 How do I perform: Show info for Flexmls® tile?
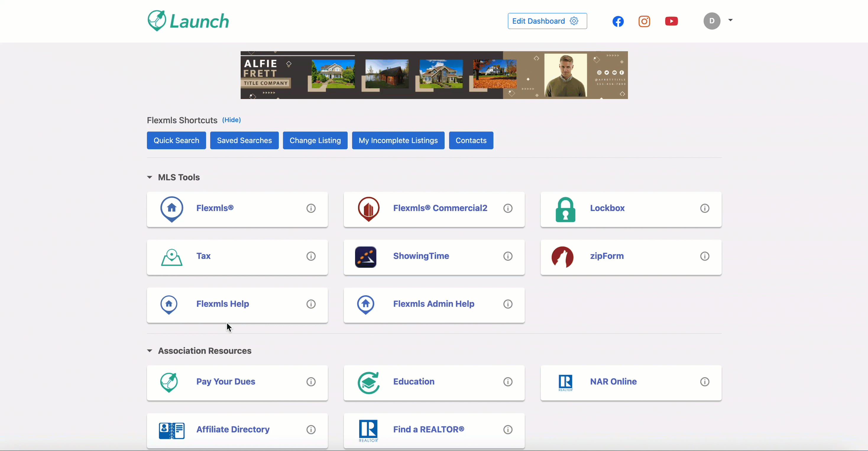pyautogui.click(x=311, y=208)
